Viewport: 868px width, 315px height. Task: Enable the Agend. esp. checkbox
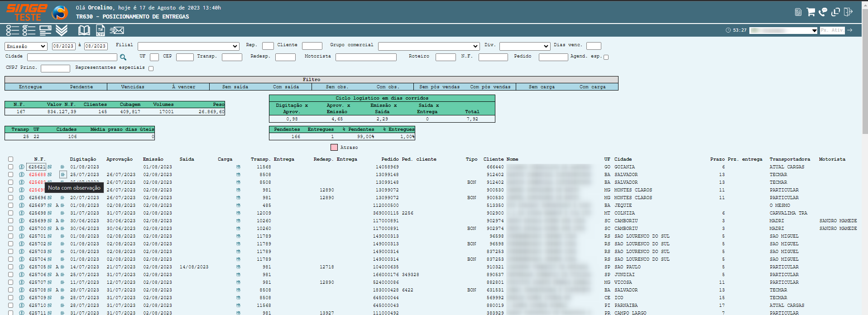point(606,57)
